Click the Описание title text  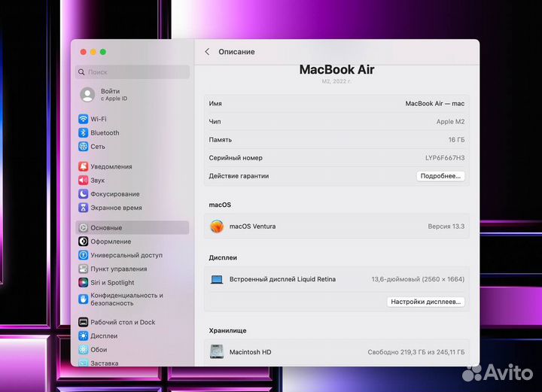coord(236,52)
